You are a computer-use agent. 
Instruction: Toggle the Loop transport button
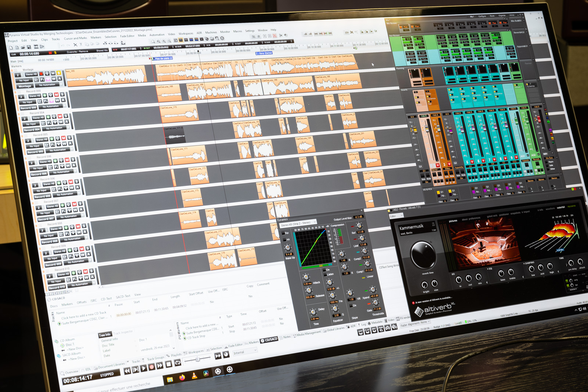click(178, 363)
